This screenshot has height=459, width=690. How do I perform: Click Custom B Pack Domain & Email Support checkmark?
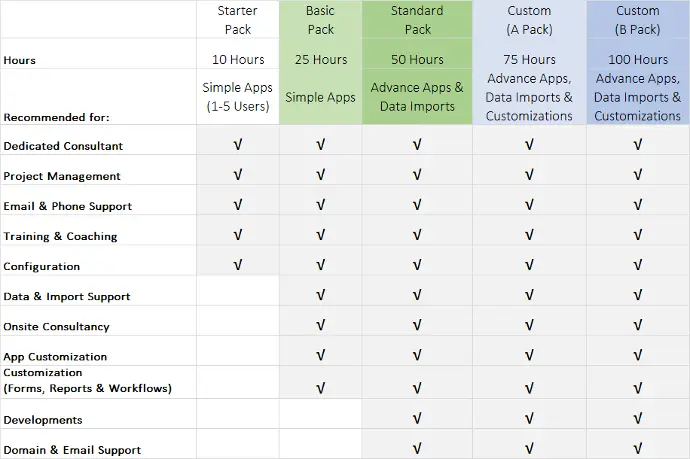638,448
